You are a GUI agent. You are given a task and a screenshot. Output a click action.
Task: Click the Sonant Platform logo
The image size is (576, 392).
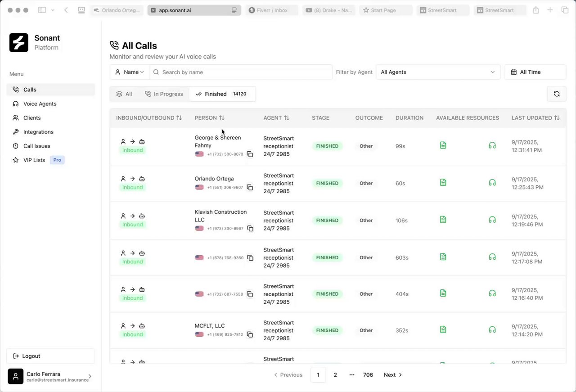(x=19, y=43)
